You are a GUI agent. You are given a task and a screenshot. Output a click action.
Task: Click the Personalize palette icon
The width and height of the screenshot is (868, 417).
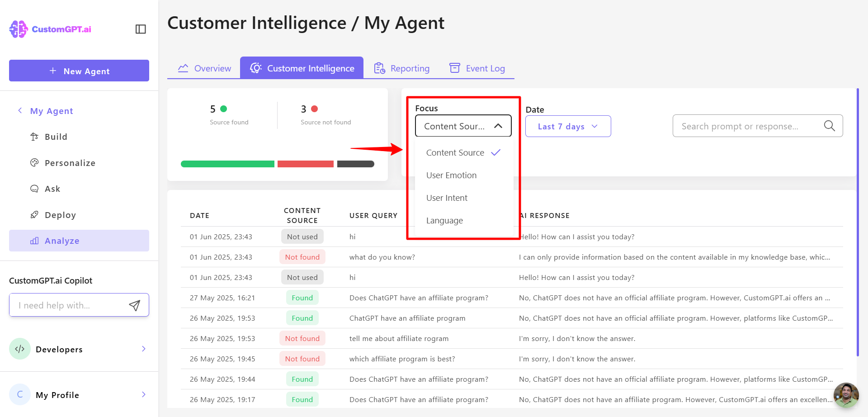coord(34,163)
